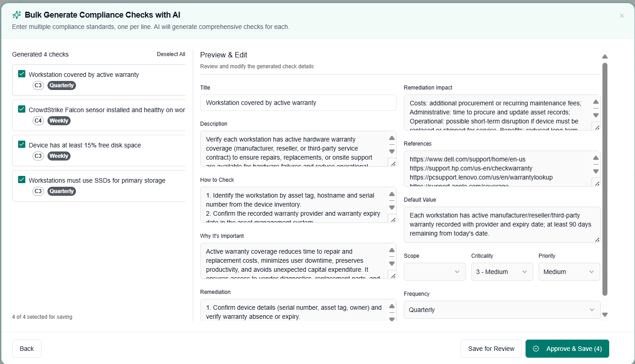Open the Priority dropdown
635x364 pixels.
tap(569, 271)
